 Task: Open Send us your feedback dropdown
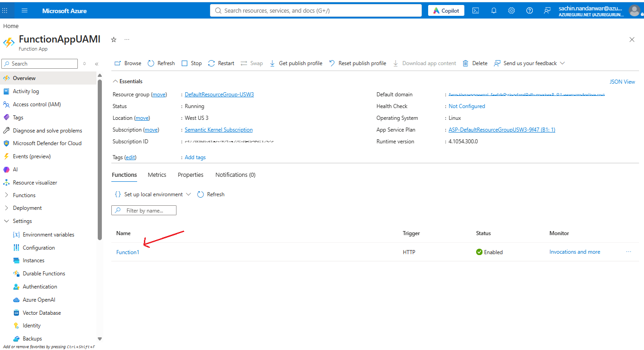pos(530,63)
